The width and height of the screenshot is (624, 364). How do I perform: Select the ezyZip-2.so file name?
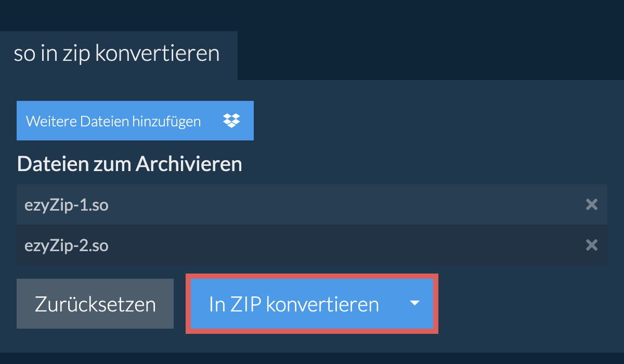point(67,245)
